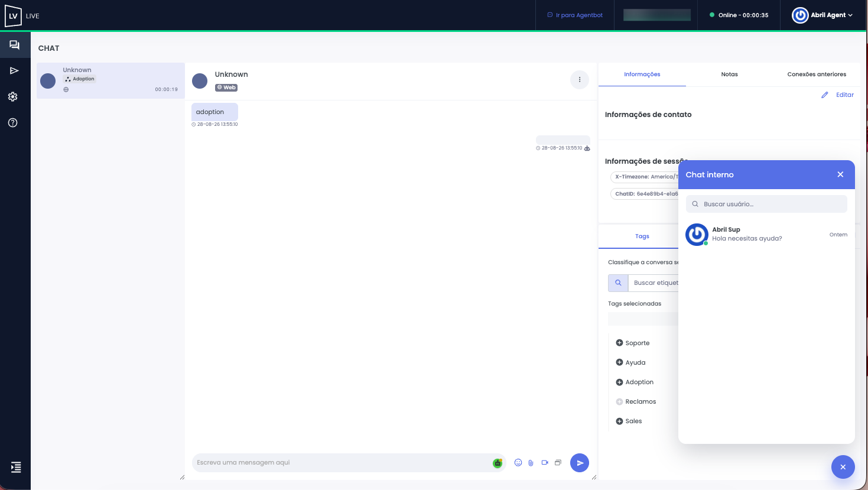Open the Chat section in sidebar
The height and width of the screenshot is (490, 868).
pos(14,45)
